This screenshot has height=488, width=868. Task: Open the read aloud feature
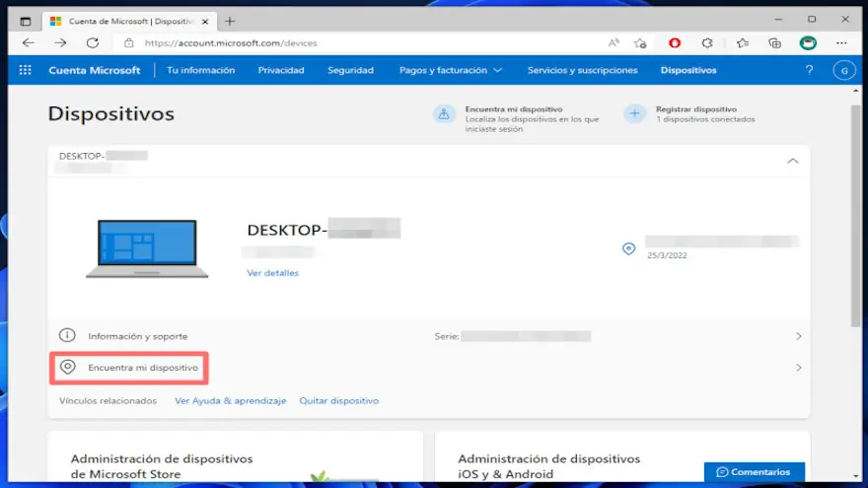(x=614, y=43)
